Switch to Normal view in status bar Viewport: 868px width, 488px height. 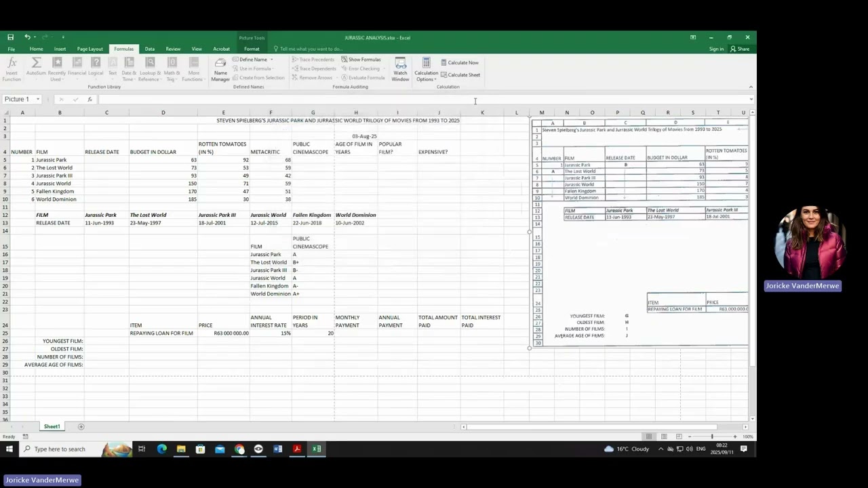click(x=649, y=436)
